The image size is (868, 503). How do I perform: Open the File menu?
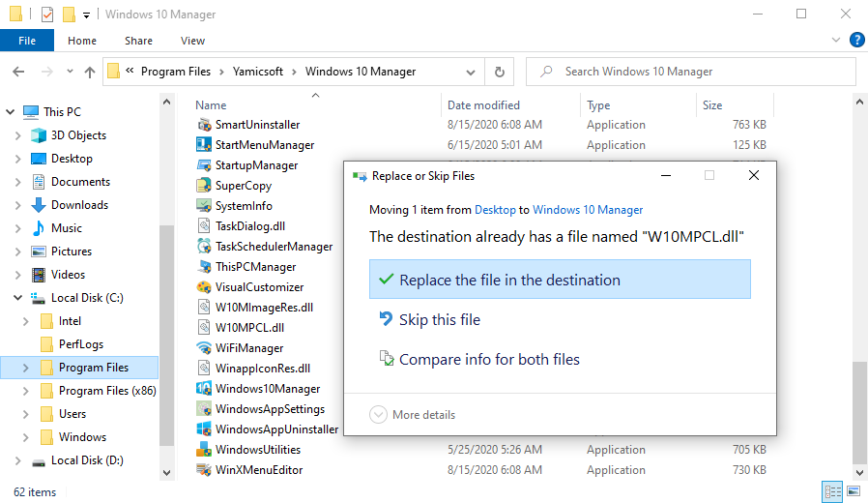(27, 41)
